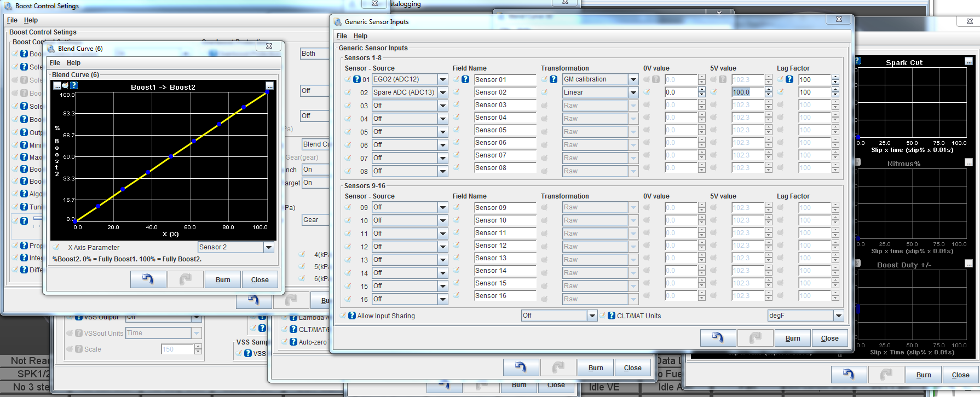Open the Help menu in the Blend Curve window

[x=73, y=63]
